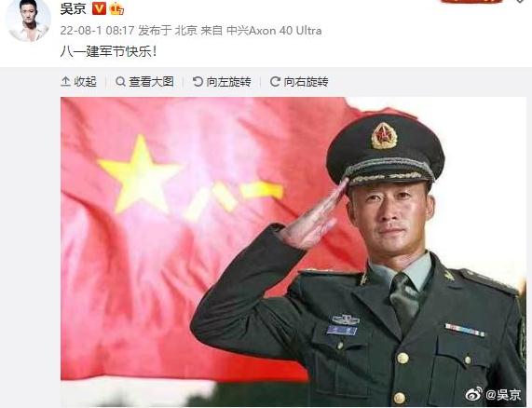Collapse the image with 收起
The height and width of the screenshot is (408, 532).
point(85,82)
